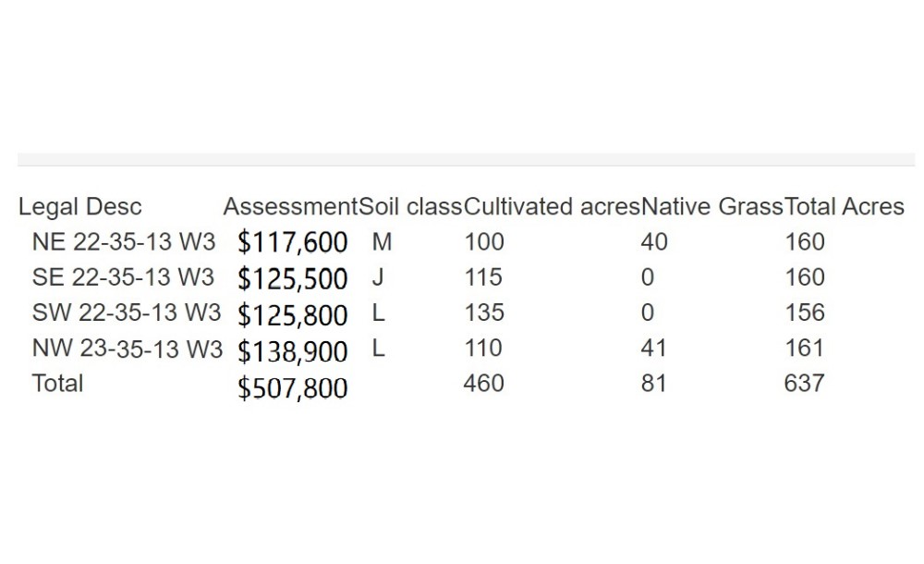
Task: Click the Soil class header text
Action: [411, 207]
